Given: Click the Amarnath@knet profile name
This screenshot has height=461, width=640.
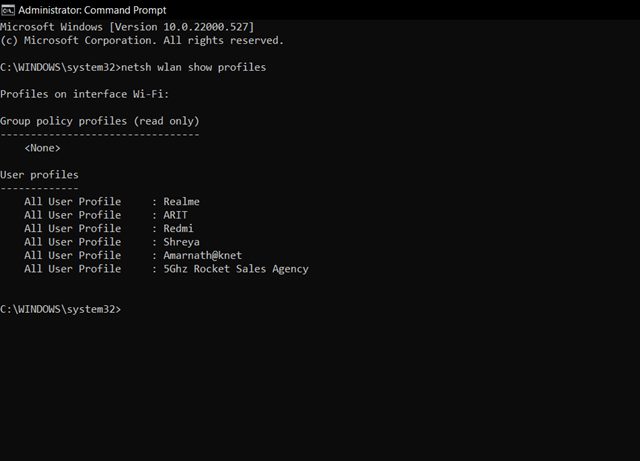Looking at the screenshot, I should click(203, 256).
